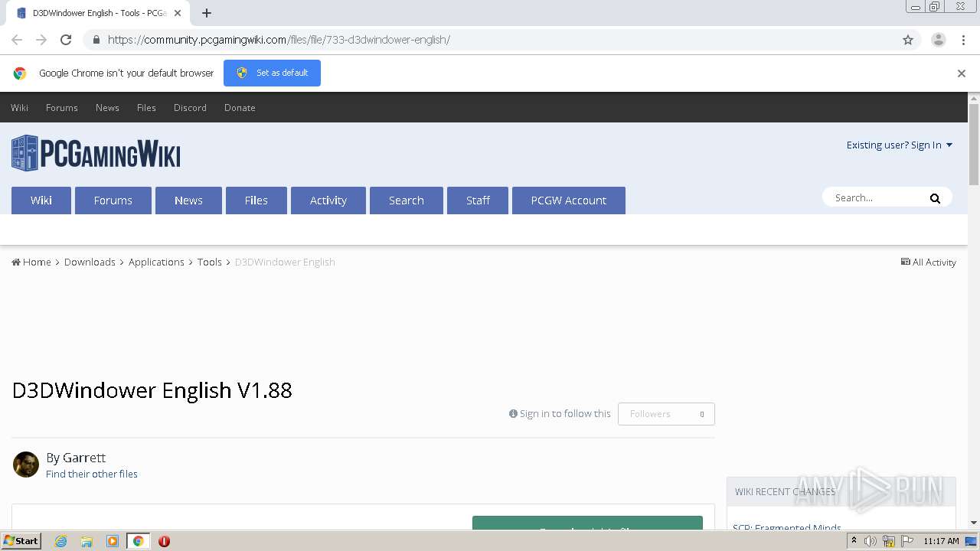
Task: Select the blue Forums navigation tab
Action: (x=113, y=201)
